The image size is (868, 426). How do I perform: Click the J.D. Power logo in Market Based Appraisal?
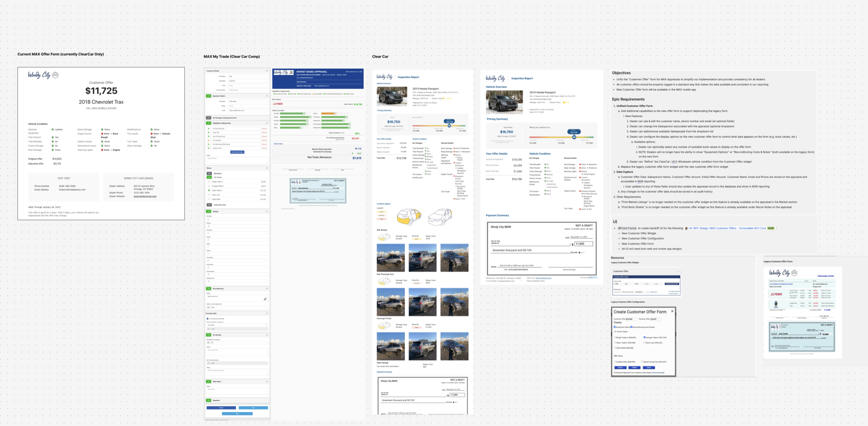point(278,104)
